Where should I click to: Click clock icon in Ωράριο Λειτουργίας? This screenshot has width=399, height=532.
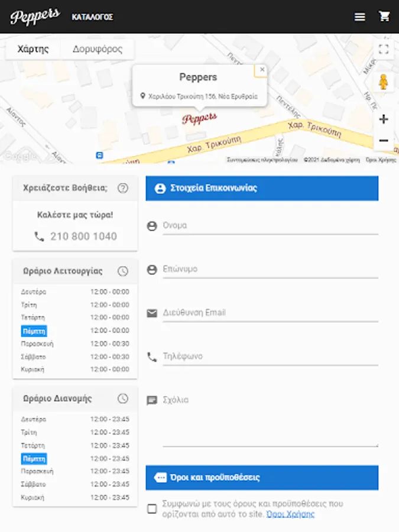[123, 271]
